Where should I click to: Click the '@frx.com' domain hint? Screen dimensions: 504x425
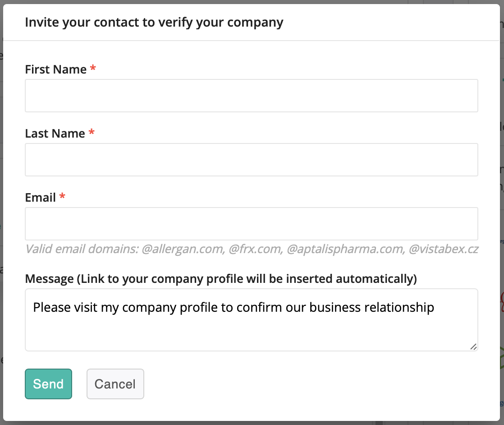pyautogui.click(x=255, y=249)
